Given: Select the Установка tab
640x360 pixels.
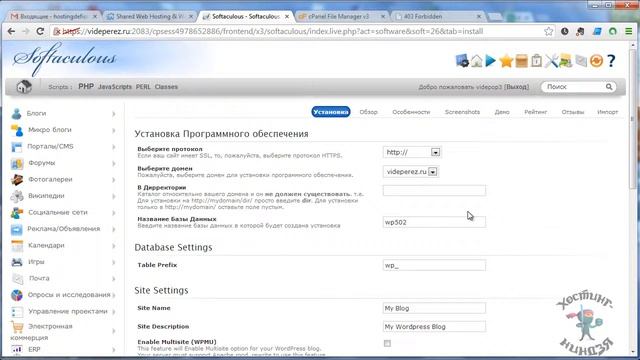Looking at the screenshot, I should coord(331,112).
